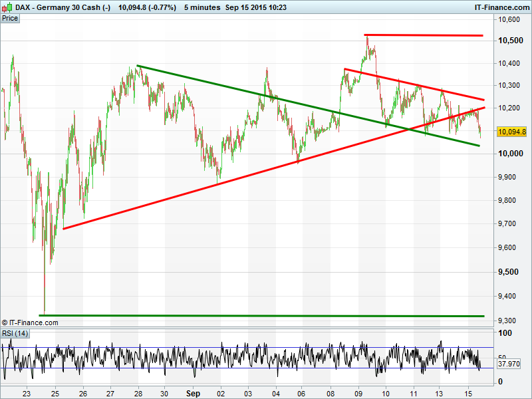The image size is (532, 399).
Task: Click the 10,094.8 (-0.77%) quote text
Action: coord(147,7)
